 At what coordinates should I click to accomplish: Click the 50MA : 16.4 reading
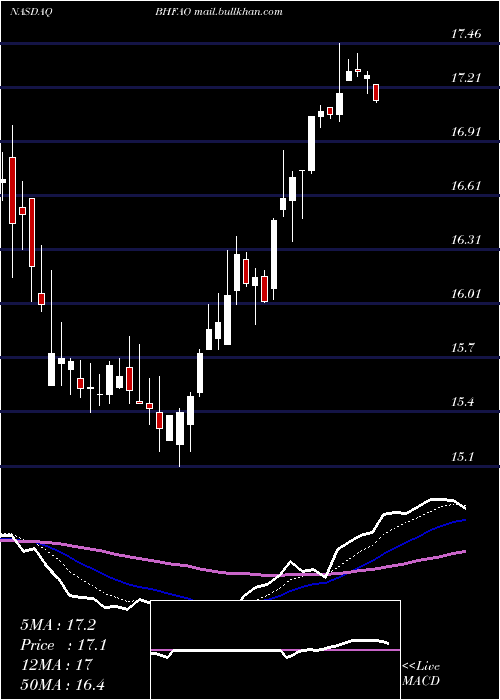point(62,684)
